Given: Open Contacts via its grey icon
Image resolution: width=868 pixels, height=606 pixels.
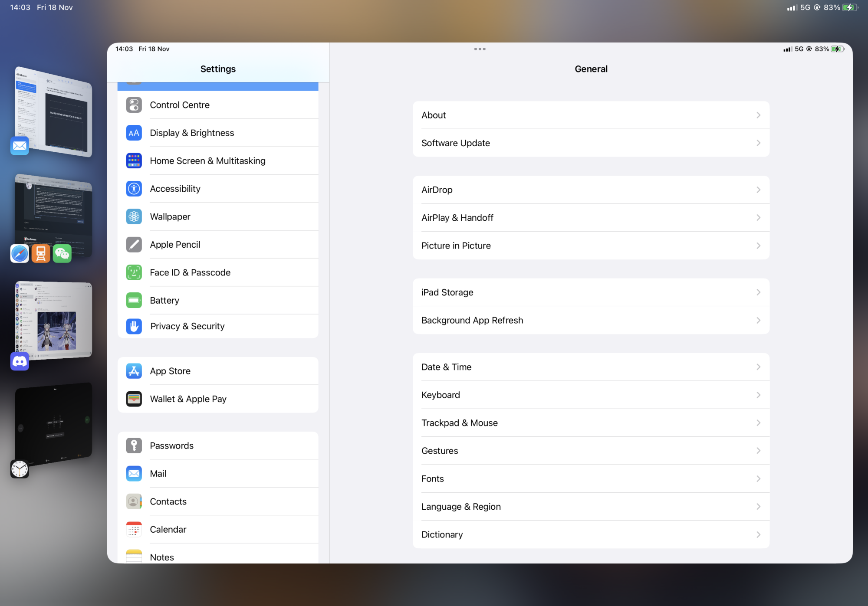Looking at the screenshot, I should (134, 501).
